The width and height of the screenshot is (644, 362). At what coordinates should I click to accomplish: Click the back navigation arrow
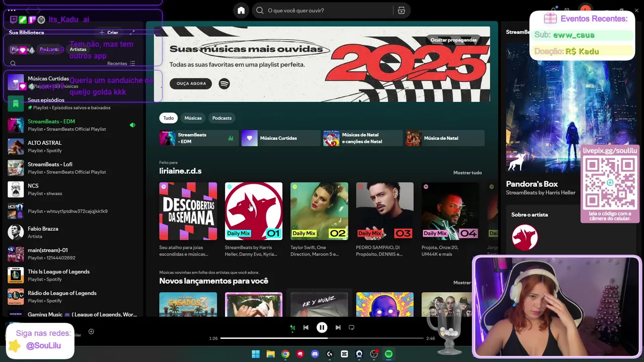pyautogui.click(x=28, y=10)
